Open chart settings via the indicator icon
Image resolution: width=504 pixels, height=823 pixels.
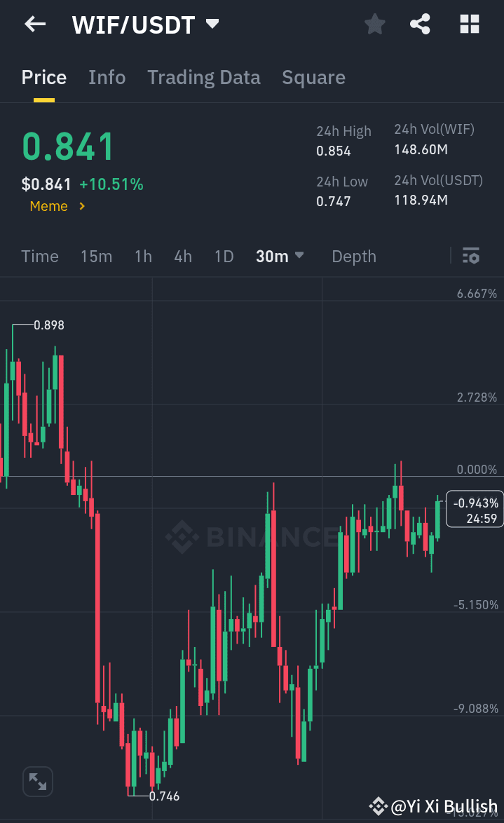[x=470, y=257]
